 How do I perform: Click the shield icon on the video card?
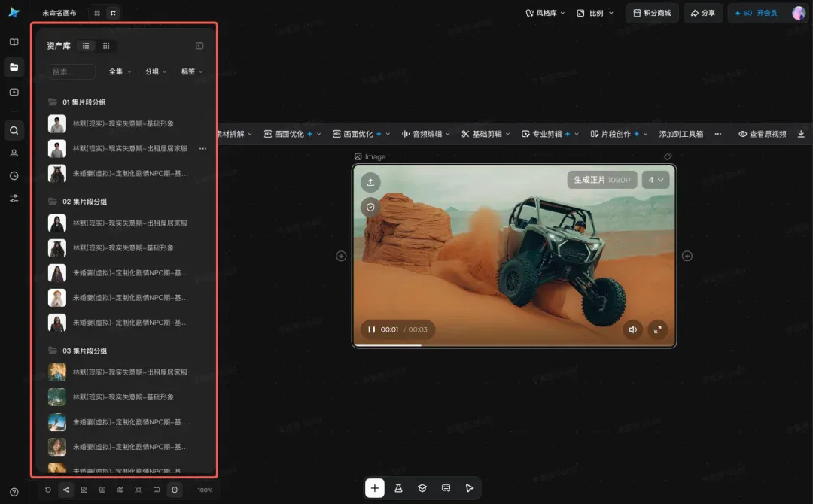point(370,207)
